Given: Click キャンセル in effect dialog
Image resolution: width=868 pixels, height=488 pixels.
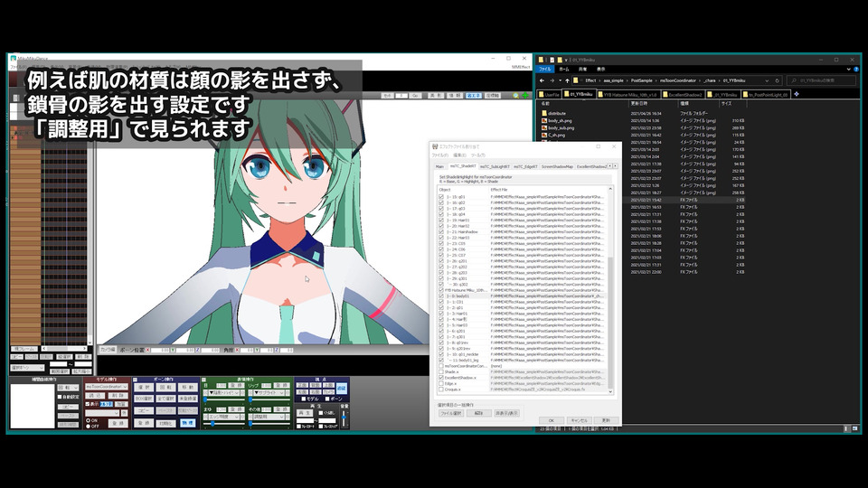Looking at the screenshot, I should point(579,420).
